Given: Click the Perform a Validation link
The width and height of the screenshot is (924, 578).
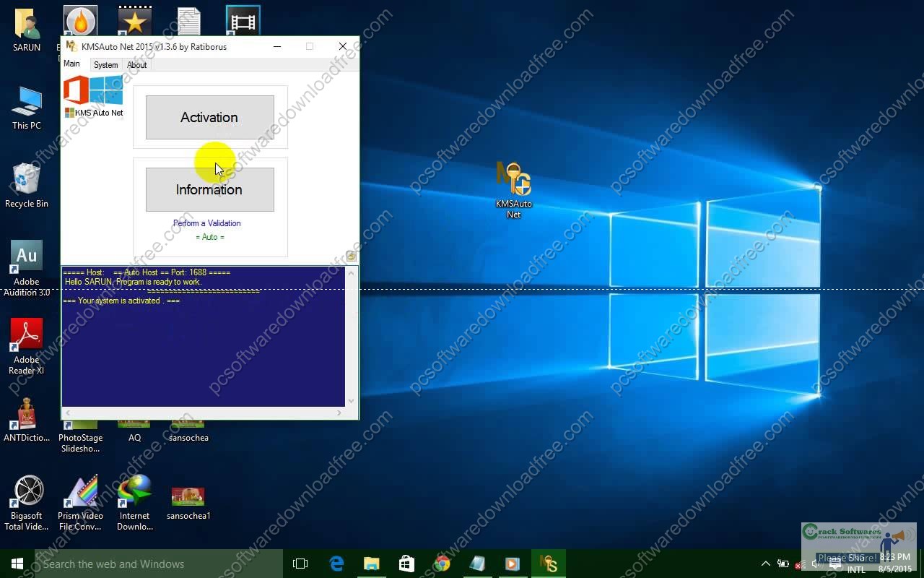Looking at the screenshot, I should point(206,223).
